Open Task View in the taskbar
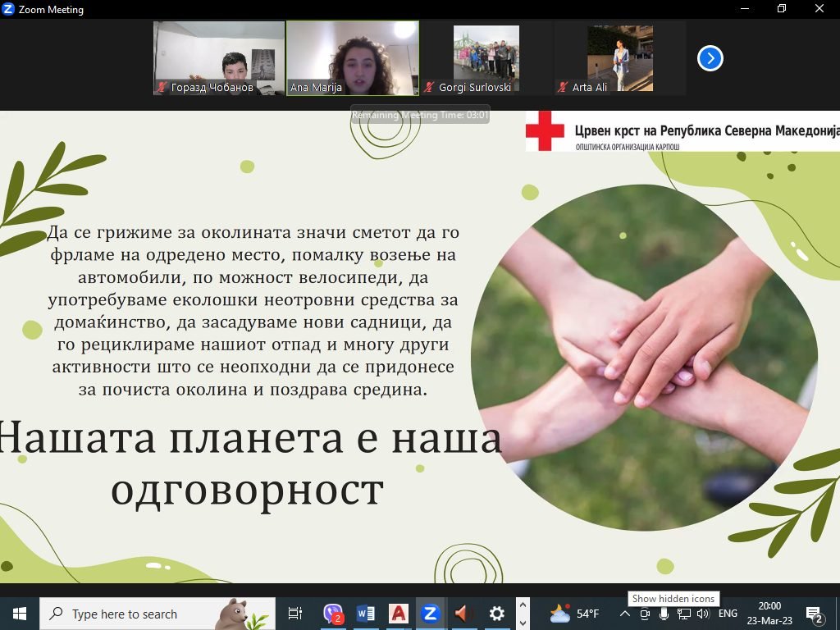The height and width of the screenshot is (630, 840). click(295, 614)
